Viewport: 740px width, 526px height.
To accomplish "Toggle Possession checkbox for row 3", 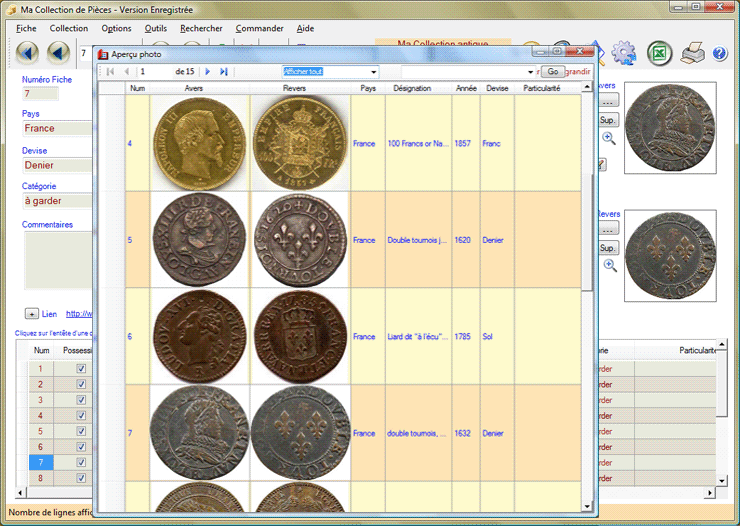I will 81,400.
